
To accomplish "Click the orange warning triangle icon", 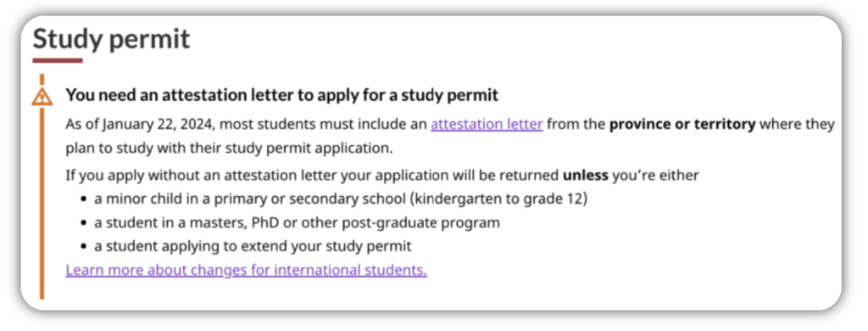I will [42, 97].
